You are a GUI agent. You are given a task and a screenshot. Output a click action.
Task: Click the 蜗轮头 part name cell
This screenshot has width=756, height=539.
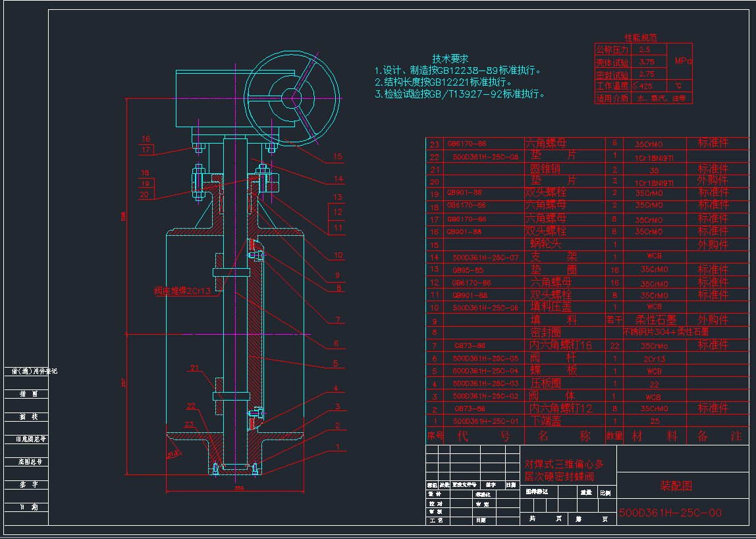point(545,244)
